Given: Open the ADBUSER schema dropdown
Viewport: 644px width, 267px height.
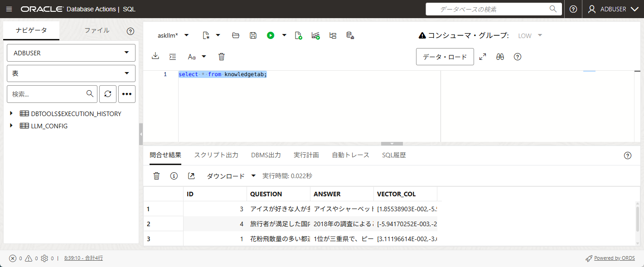Looking at the screenshot, I should [71, 53].
